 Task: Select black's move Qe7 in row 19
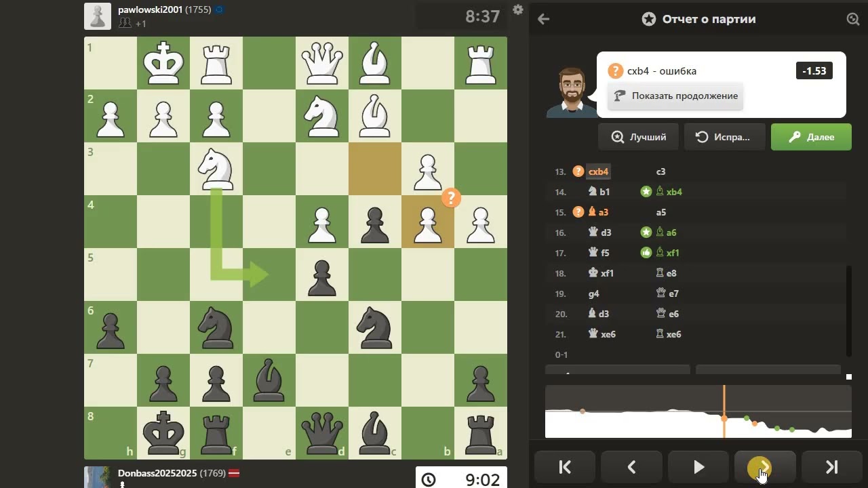pos(667,293)
